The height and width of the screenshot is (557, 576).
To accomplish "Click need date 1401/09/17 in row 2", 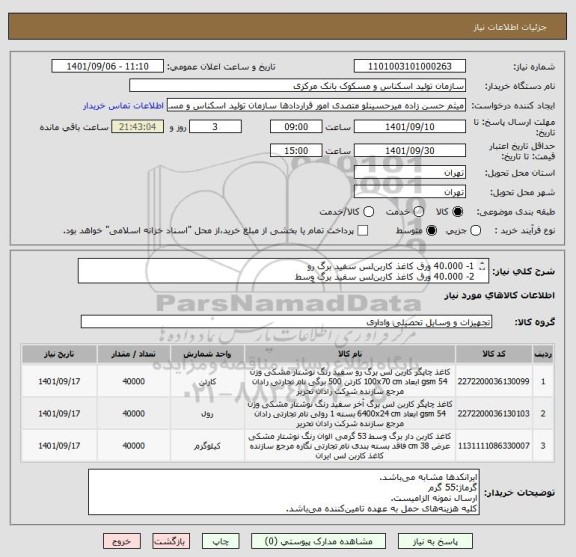I will (59, 414).
